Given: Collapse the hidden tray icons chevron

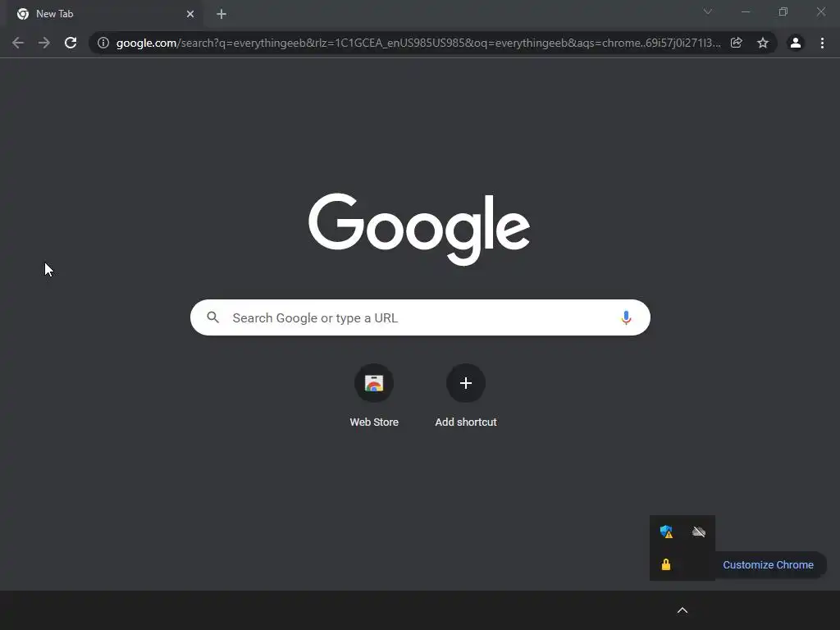Looking at the screenshot, I should tap(682, 610).
